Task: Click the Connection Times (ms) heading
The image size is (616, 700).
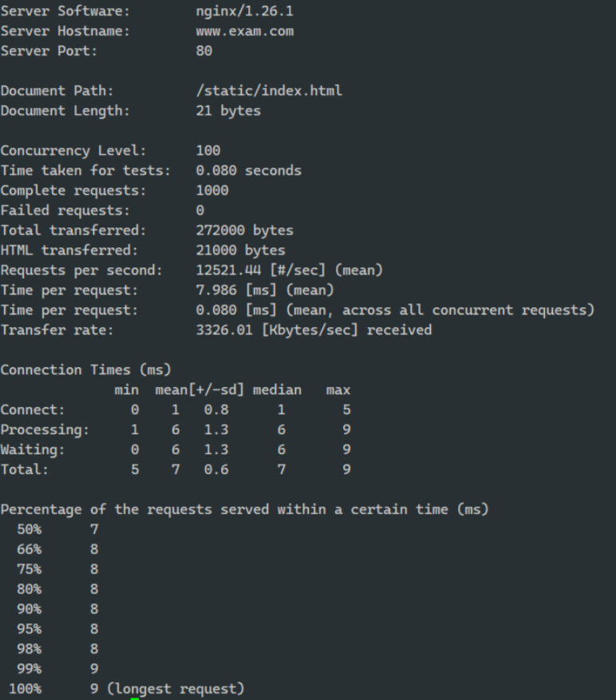Action: [85, 370]
